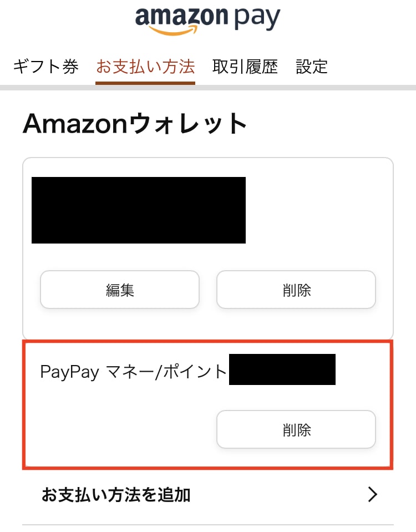This screenshot has width=416, height=532.
Task: Select the お支払い方法 tab
Action: tap(145, 67)
